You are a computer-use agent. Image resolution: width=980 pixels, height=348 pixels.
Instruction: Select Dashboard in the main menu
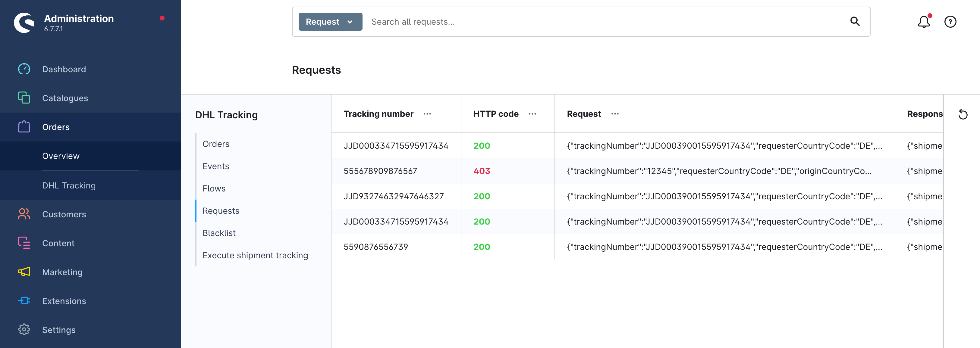coord(64,69)
